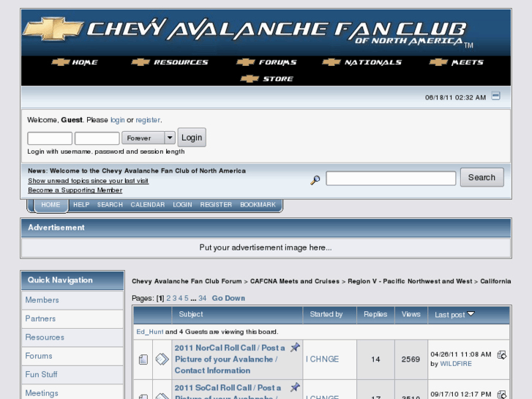Screen dimensions: 532x399
Task: Open CAFCNA Meets and Cruises breadcrumb
Action: point(294,281)
